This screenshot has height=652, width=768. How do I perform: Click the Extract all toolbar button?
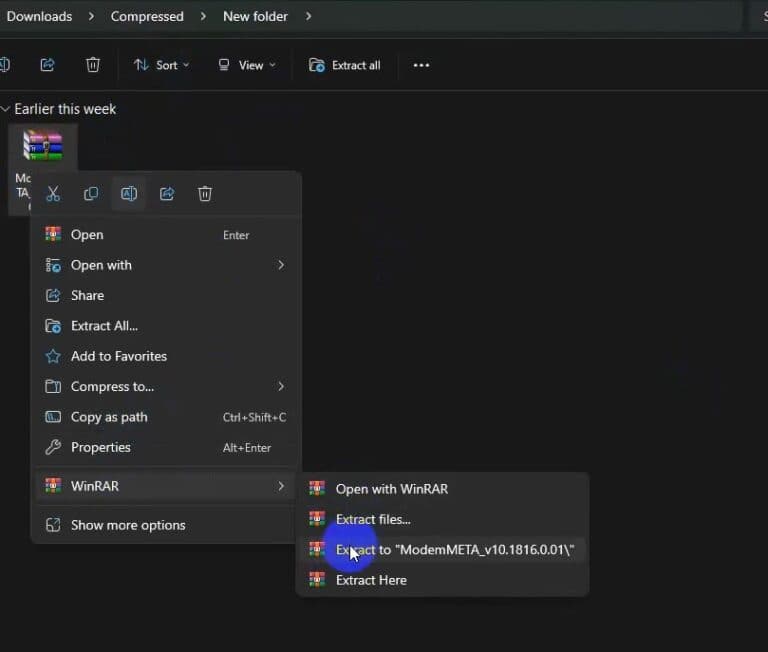(x=345, y=65)
